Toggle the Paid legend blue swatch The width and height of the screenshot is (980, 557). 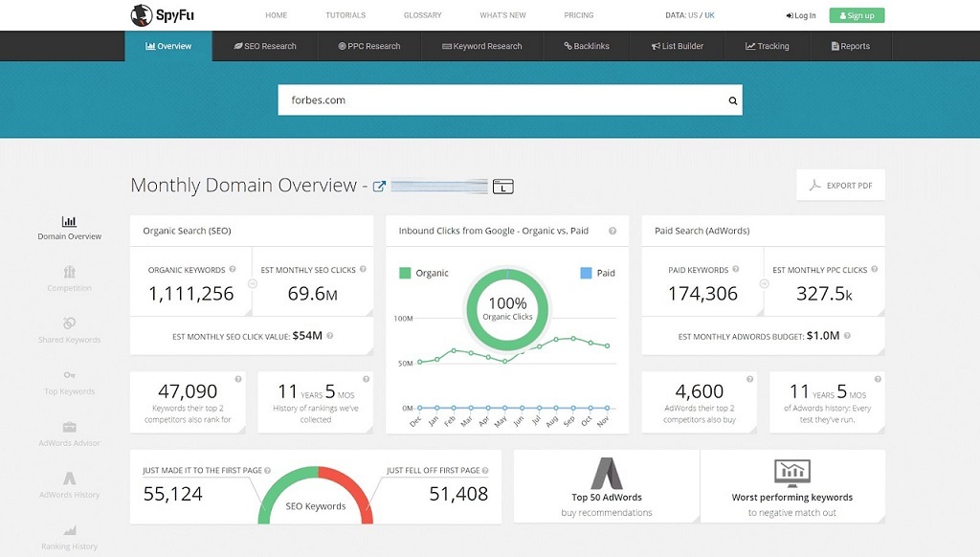pos(586,273)
